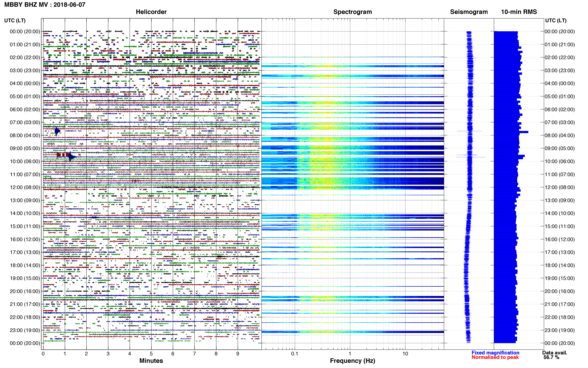Click the left 'UTC (LT)' axis label
Image resolution: width=588 pixels, height=368 pixels.
point(15,20)
